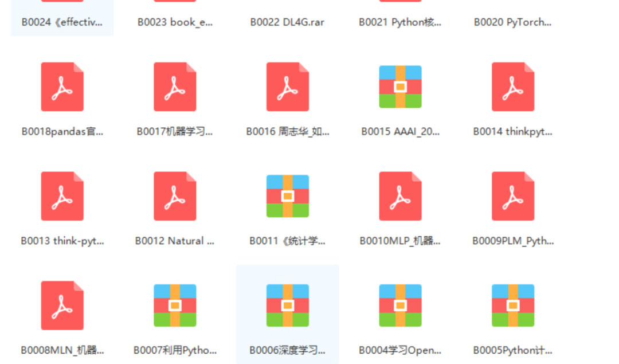Screen dimensions: 619x364
Task: Click the B0021 Python核 file entry
Action: [x=401, y=22]
